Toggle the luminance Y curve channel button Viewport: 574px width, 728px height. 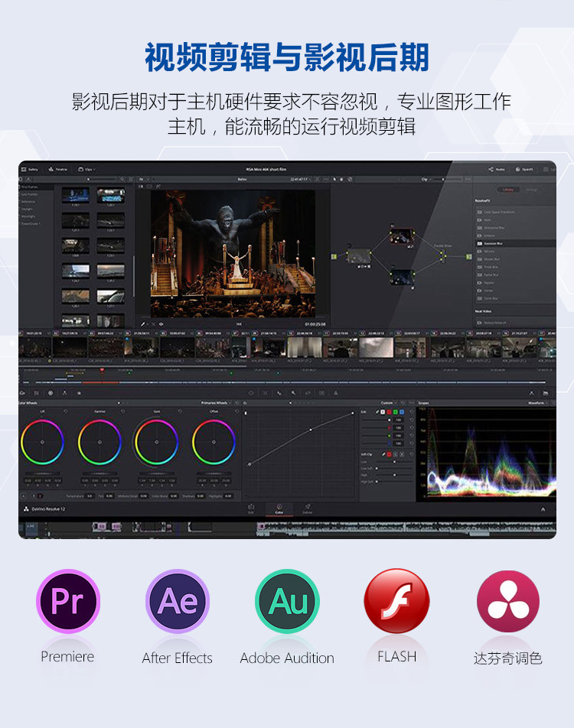click(x=383, y=412)
